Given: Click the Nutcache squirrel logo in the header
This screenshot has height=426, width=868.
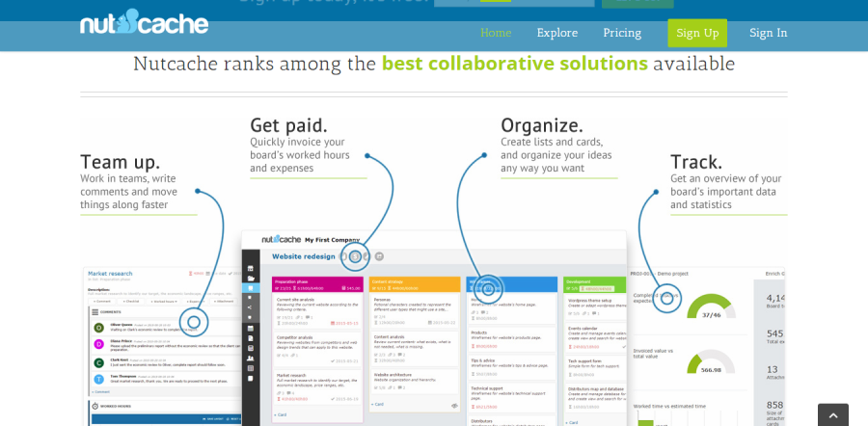Looking at the screenshot, I should (144, 23).
